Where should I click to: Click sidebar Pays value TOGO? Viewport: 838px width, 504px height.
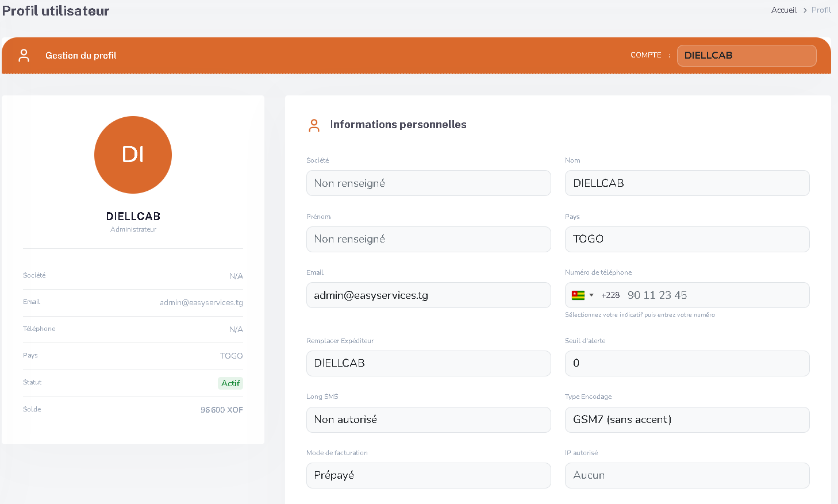click(x=232, y=356)
